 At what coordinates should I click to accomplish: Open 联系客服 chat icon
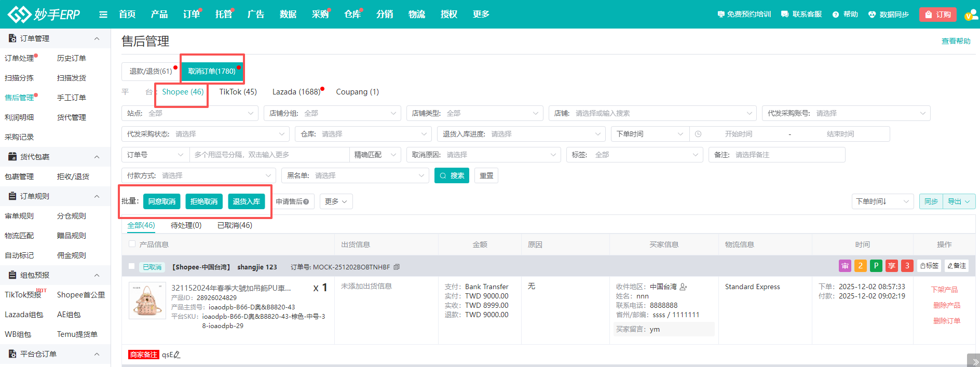pos(785,15)
